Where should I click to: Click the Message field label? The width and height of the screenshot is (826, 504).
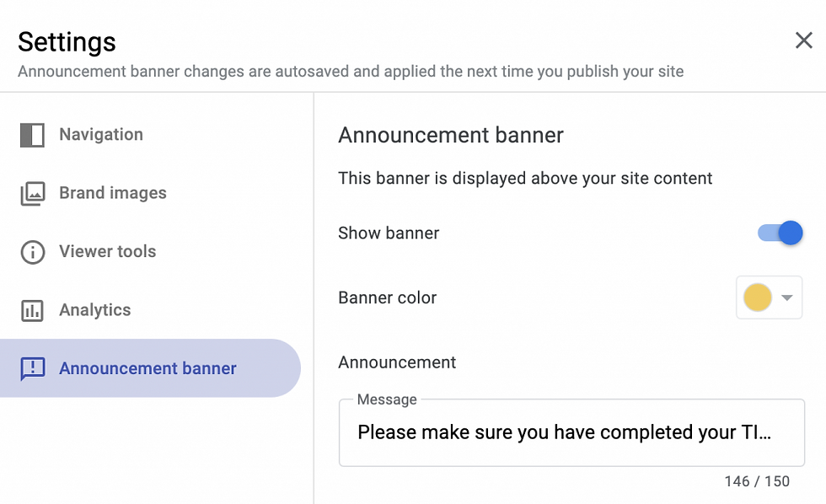(387, 399)
